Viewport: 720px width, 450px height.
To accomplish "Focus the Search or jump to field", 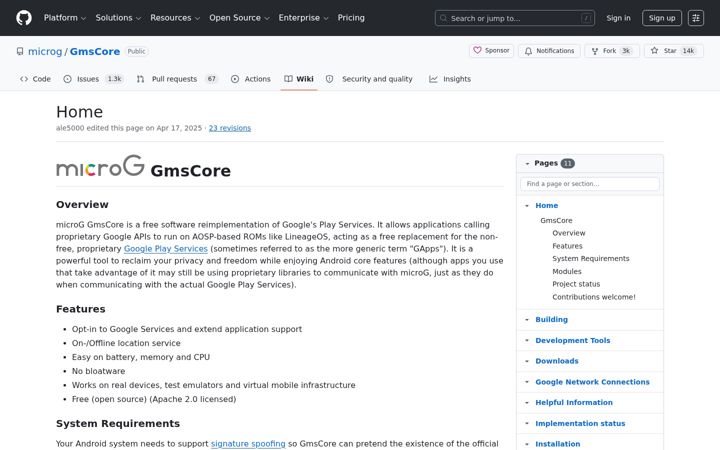I will [515, 18].
